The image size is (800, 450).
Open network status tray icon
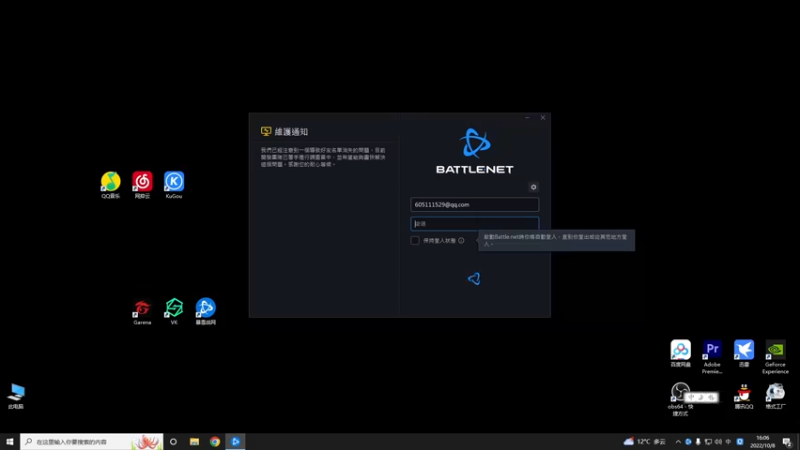(x=708, y=442)
